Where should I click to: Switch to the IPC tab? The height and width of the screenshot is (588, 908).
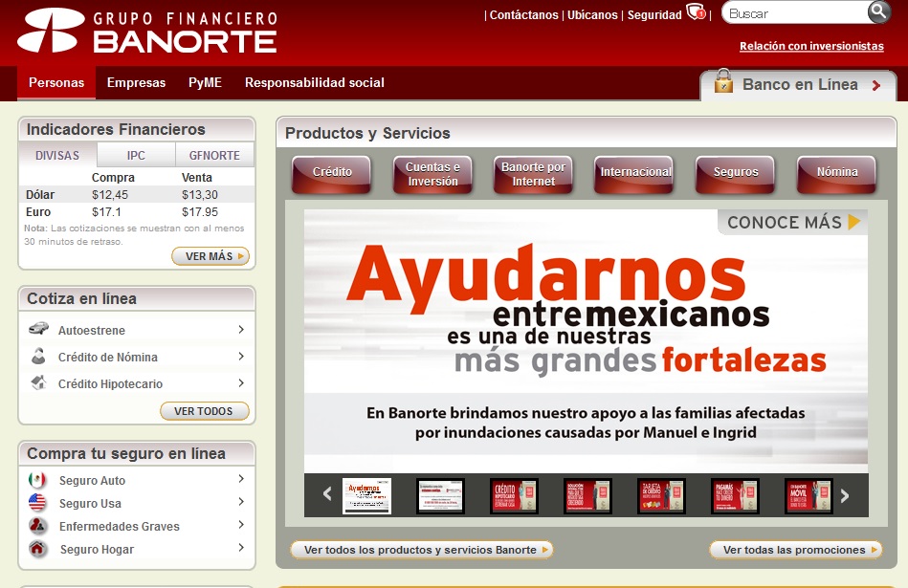tap(136, 155)
